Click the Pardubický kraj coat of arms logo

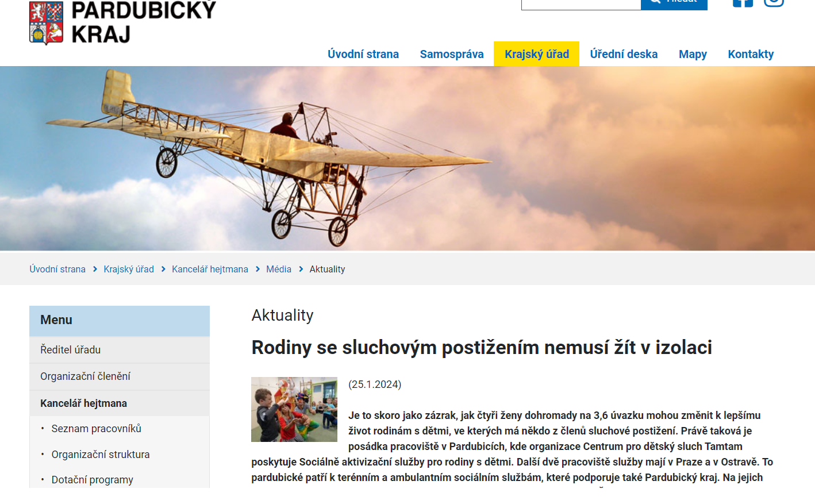point(47,22)
